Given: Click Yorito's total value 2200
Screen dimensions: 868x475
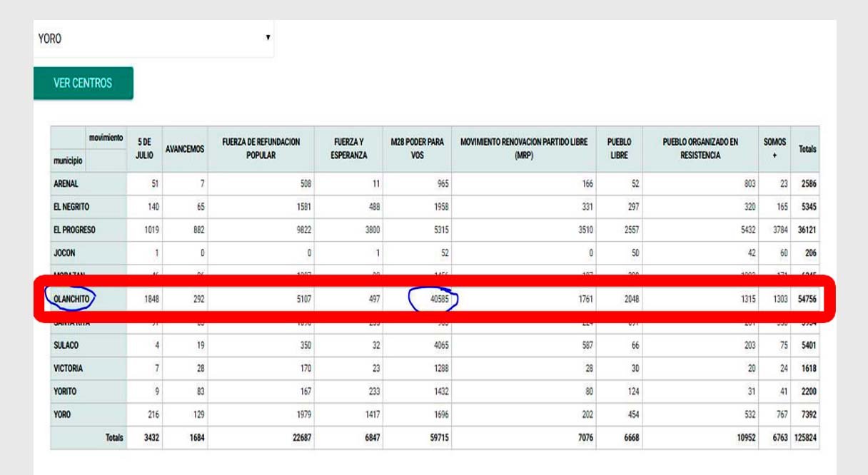Looking at the screenshot, I should pos(809,391).
